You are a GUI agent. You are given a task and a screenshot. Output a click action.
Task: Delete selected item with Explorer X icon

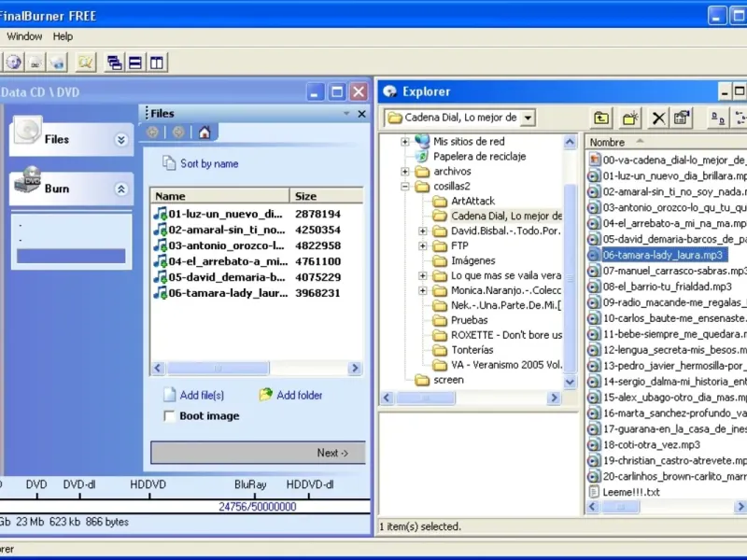click(658, 118)
